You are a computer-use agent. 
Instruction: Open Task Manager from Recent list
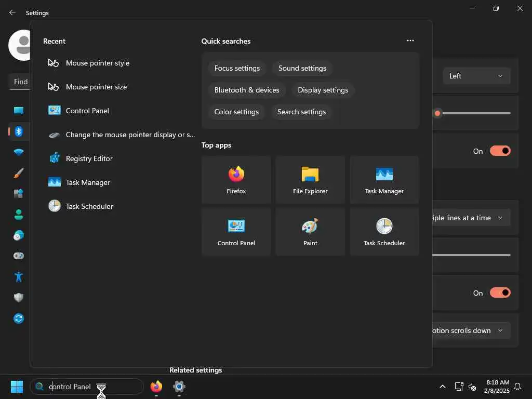pyautogui.click(x=119, y=182)
